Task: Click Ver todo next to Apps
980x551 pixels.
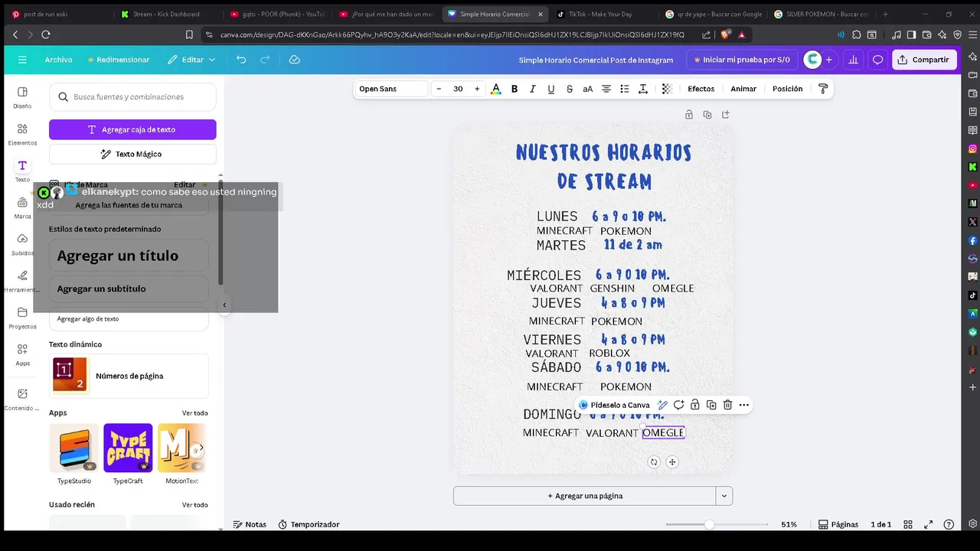Action: 194,413
